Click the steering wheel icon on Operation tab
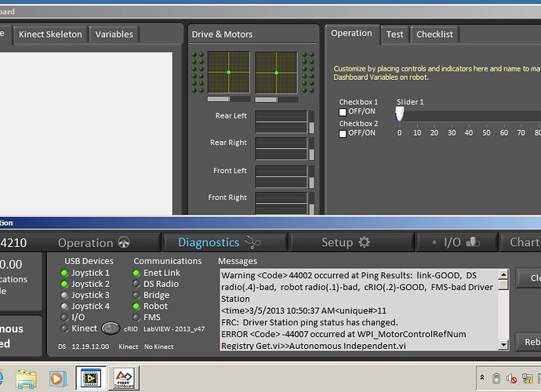 pos(124,242)
